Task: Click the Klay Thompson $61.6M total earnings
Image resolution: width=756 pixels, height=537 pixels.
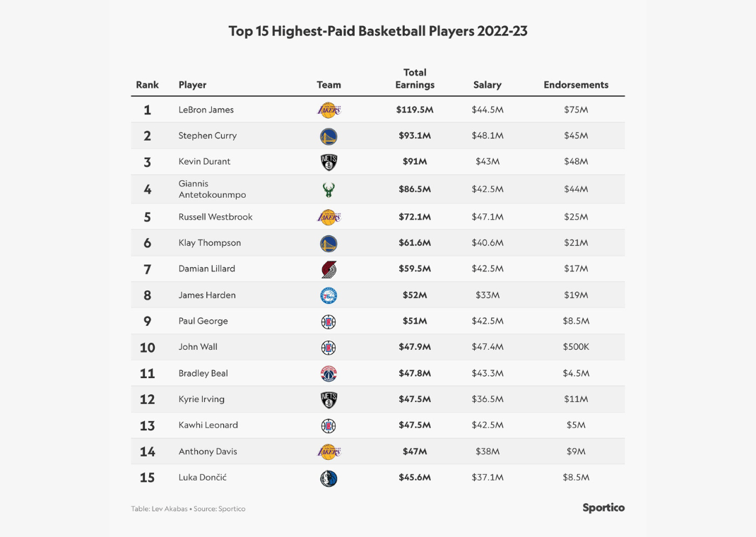Action: tap(413, 243)
